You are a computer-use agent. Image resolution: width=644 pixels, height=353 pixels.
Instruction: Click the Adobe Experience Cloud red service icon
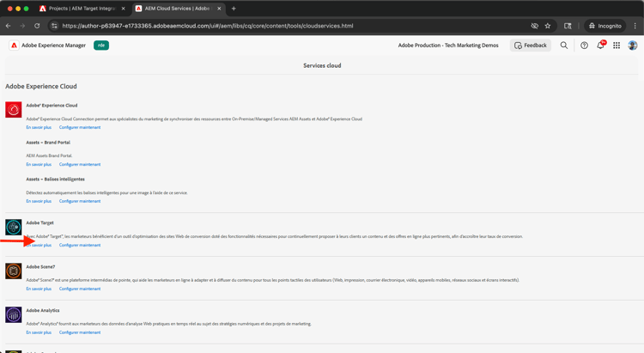[x=14, y=110]
